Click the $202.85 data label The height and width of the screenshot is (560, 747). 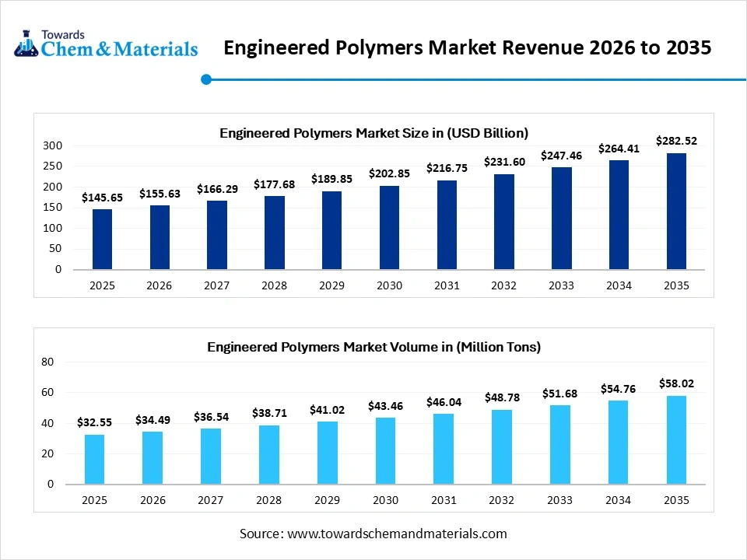[x=389, y=173]
